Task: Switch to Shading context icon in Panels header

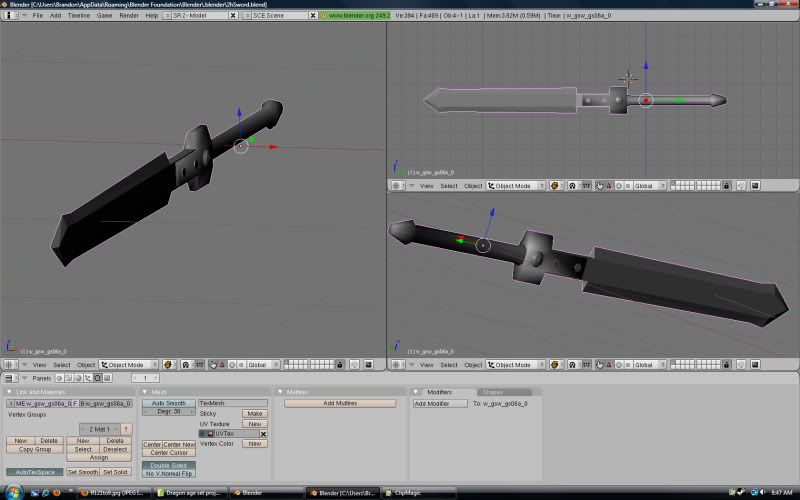Action: click(x=78, y=378)
